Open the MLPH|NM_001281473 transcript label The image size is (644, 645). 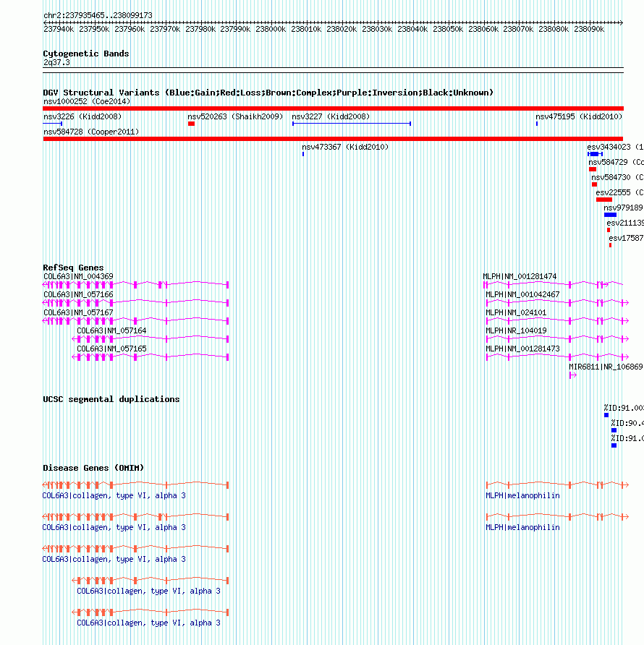(523, 349)
